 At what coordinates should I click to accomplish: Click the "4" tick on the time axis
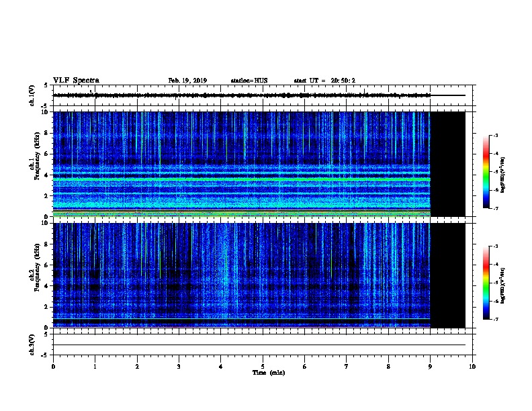(x=221, y=367)
